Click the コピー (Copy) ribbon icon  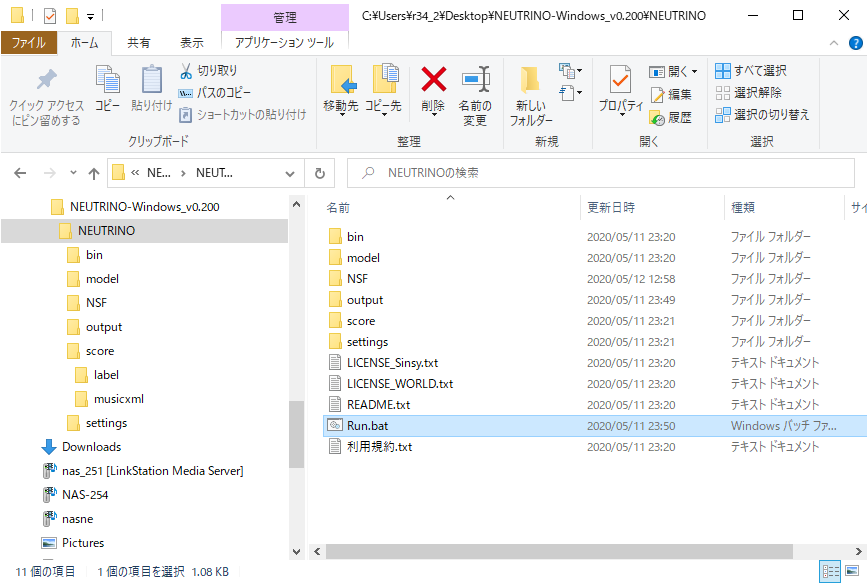pyautogui.click(x=107, y=89)
